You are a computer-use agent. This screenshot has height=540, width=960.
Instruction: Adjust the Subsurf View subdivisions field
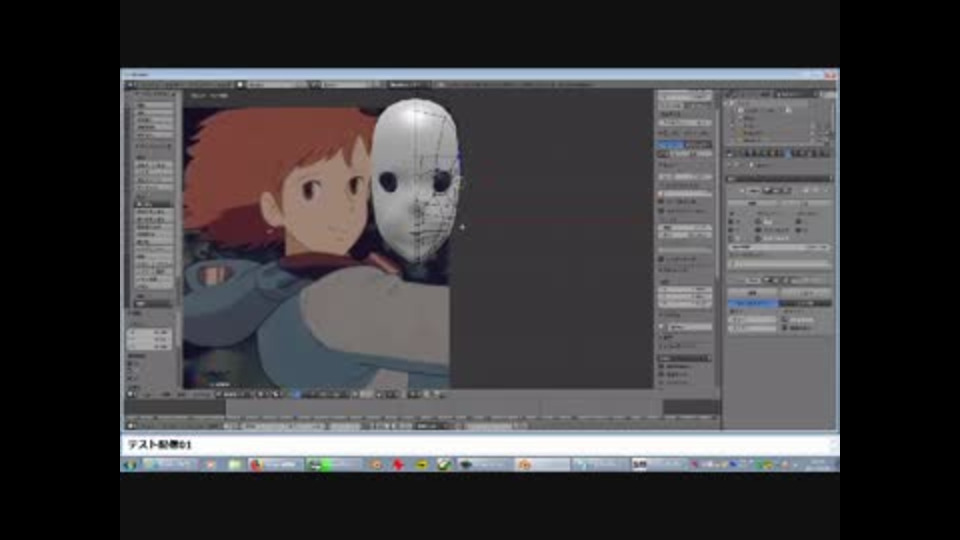(x=752, y=320)
